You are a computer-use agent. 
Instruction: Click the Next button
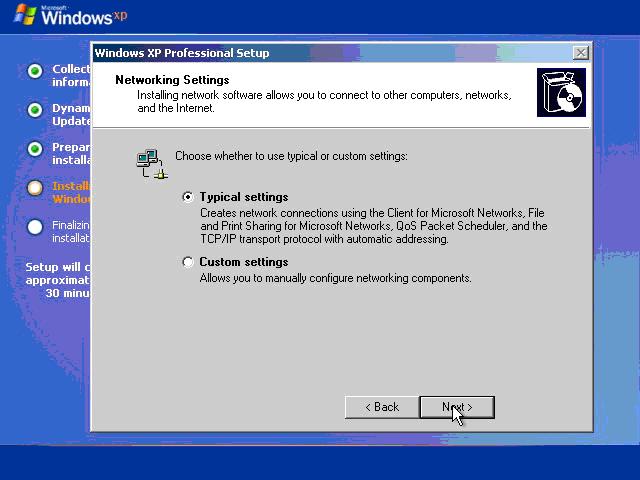(x=457, y=407)
